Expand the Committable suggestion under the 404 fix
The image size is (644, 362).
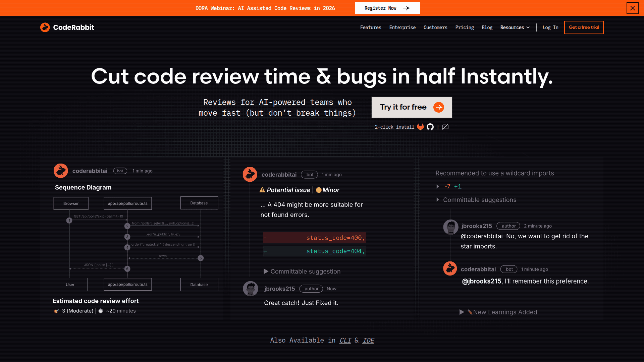302,271
